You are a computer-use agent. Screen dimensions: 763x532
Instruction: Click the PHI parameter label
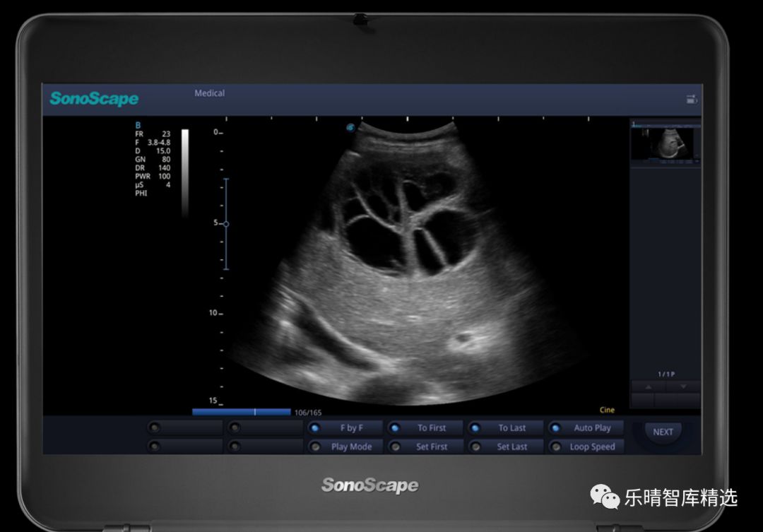coord(141,194)
